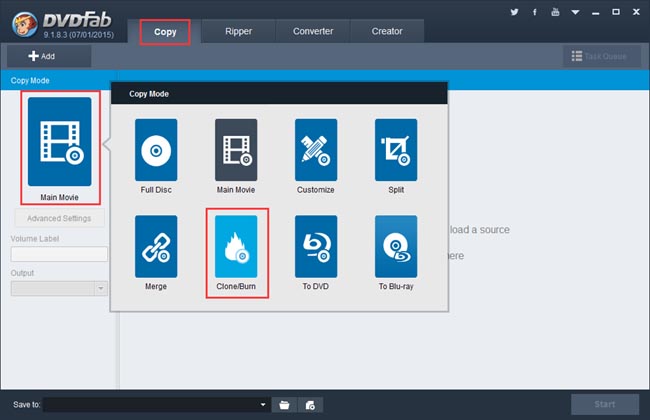Maximize the DVDFab window
This screenshot has width=650, height=420.
click(616, 12)
